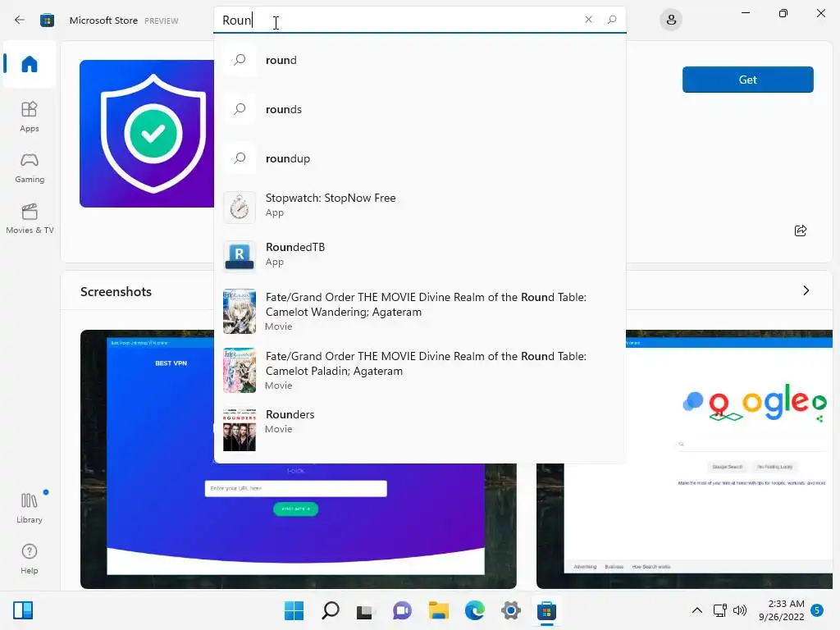Open Task View on taskbar
Image resolution: width=840 pixels, height=630 pixels.
pyautogui.click(x=366, y=610)
